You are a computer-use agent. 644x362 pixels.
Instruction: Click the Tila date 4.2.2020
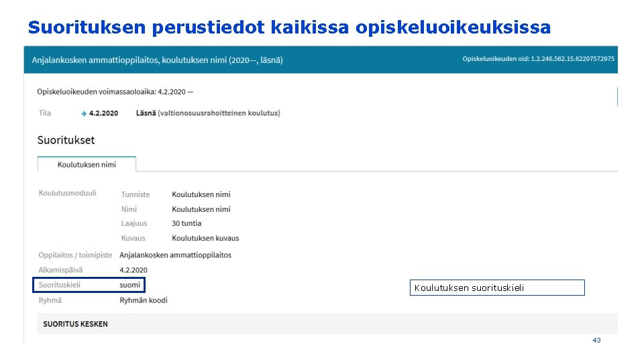click(103, 113)
